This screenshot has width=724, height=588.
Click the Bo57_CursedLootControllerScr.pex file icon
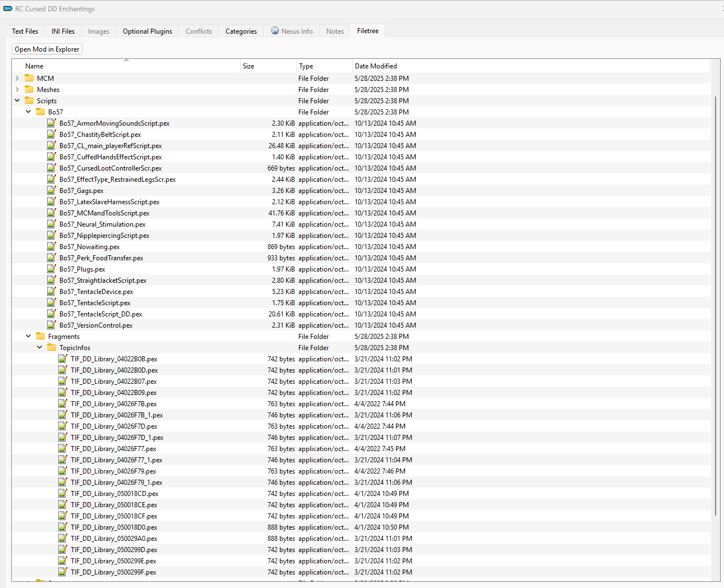(x=52, y=168)
